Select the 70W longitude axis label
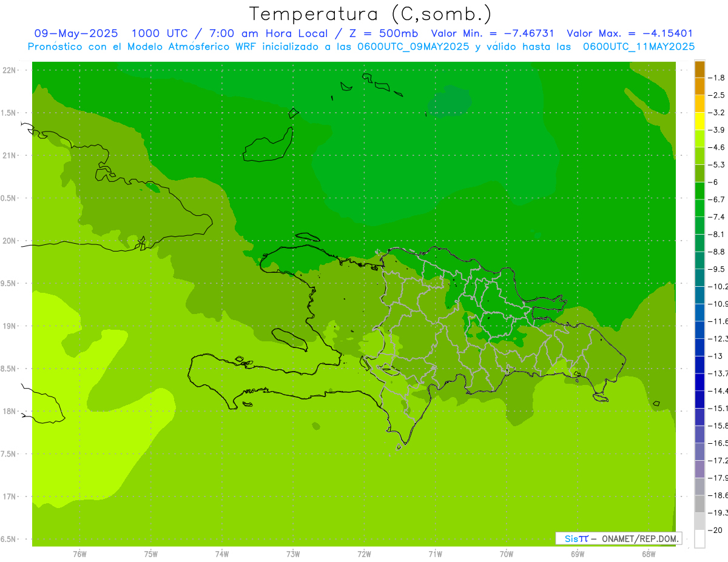This screenshot has height=562, width=728. click(507, 554)
